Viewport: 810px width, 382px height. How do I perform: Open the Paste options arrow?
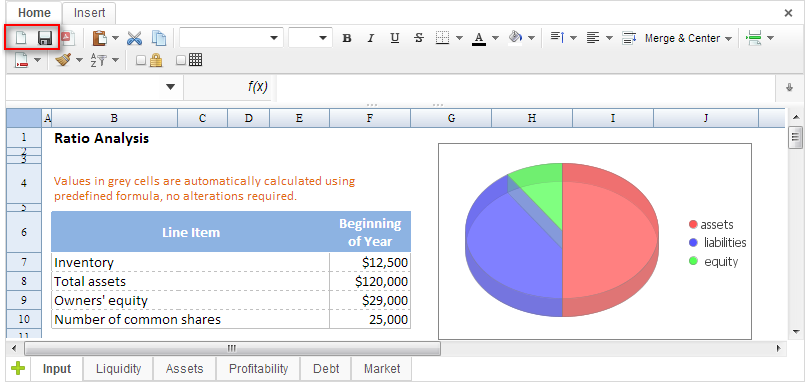click(x=115, y=38)
